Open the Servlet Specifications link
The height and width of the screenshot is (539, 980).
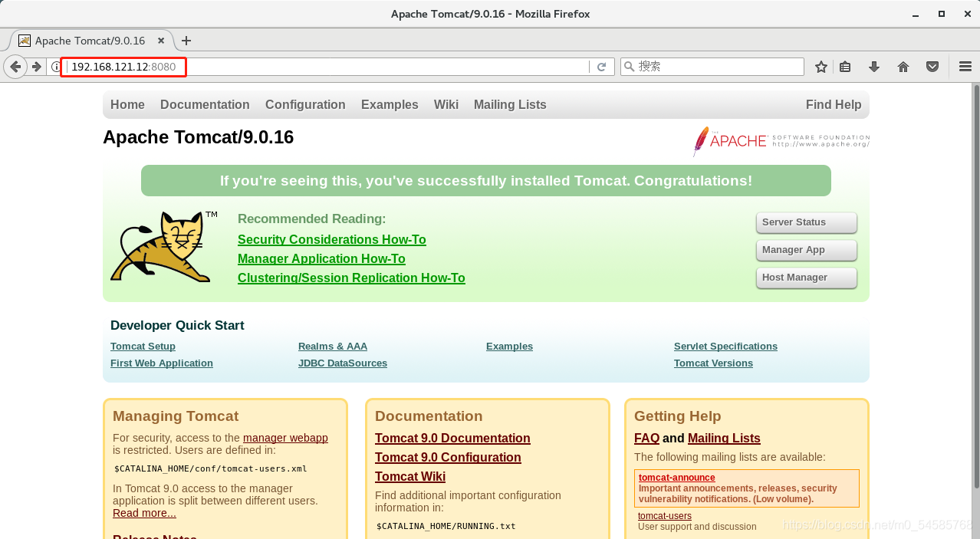pos(725,347)
